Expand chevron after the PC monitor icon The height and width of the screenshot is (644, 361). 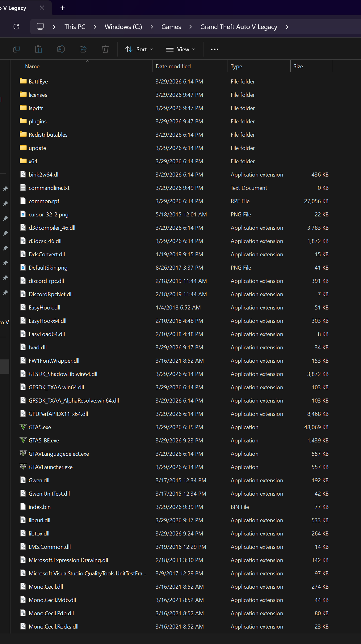(54, 27)
